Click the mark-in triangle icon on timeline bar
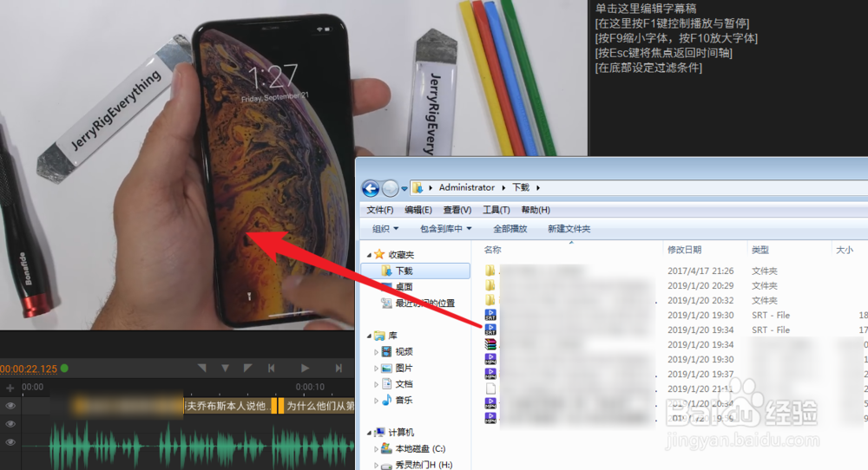The height and width of the screenshot is (470, 868). [202, 368]
